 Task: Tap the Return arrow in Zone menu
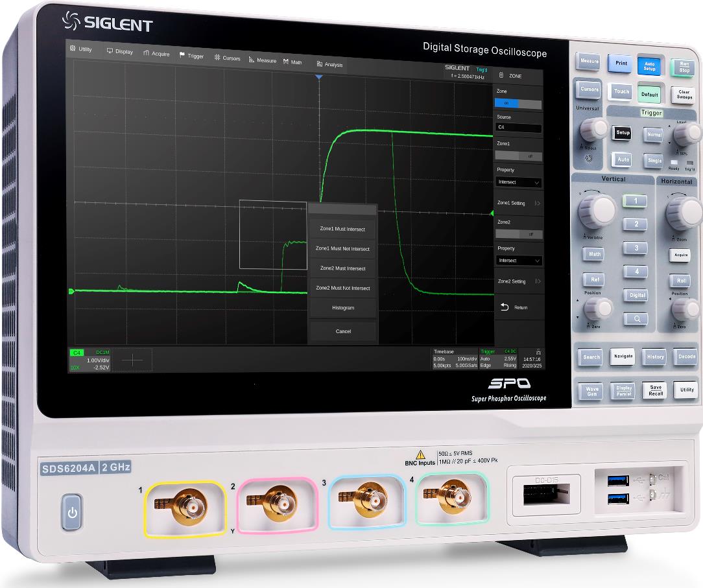point(506,307)
